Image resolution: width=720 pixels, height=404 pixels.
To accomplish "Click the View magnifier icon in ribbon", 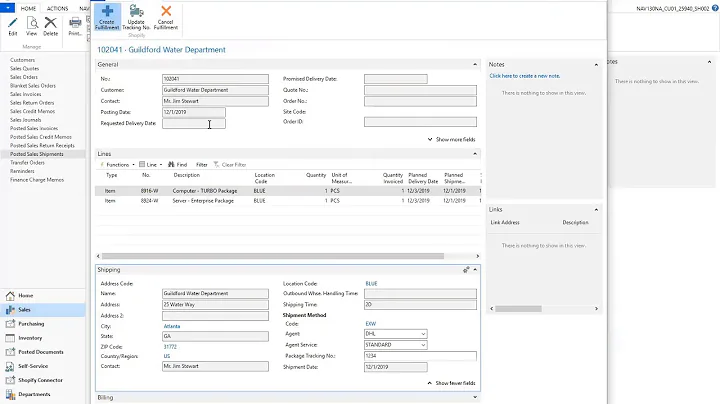I will click(x=32, y=22).
